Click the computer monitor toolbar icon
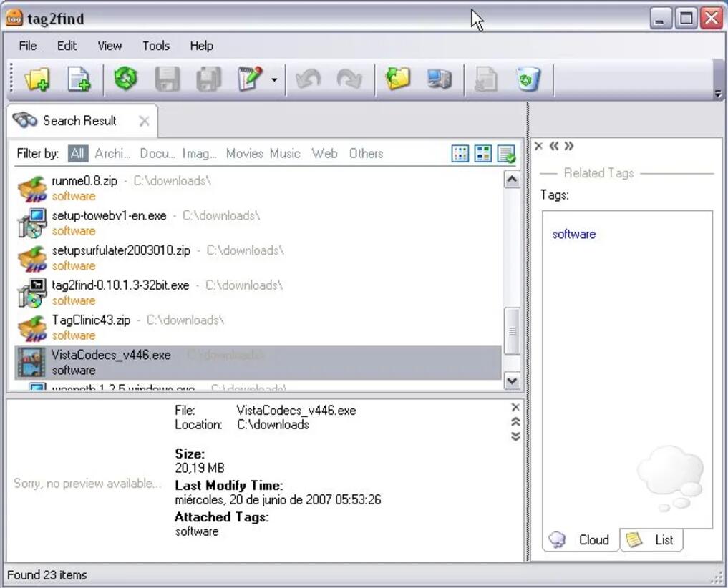The image size is (728, 588). pyautogui.click(x=439, y=79)
